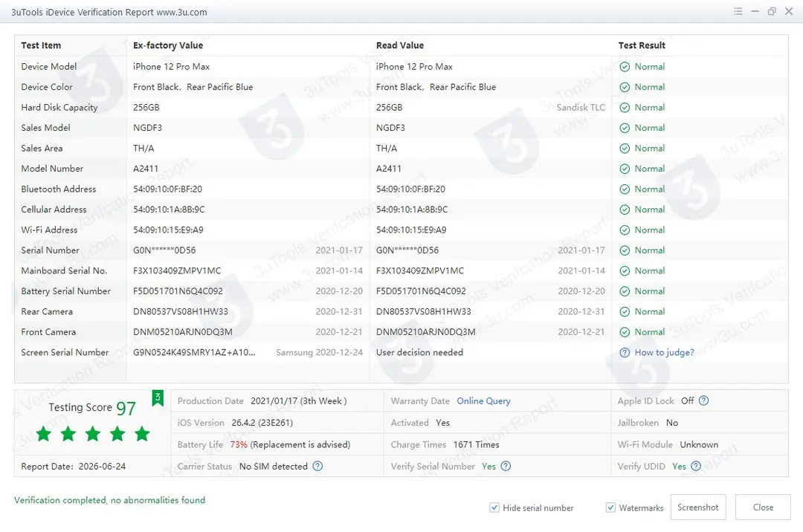The height and width of the screenshot is (532, 803).
Task: Click the Verify UDID help icon
Action: pyautogui.click(x=695, y=466)
